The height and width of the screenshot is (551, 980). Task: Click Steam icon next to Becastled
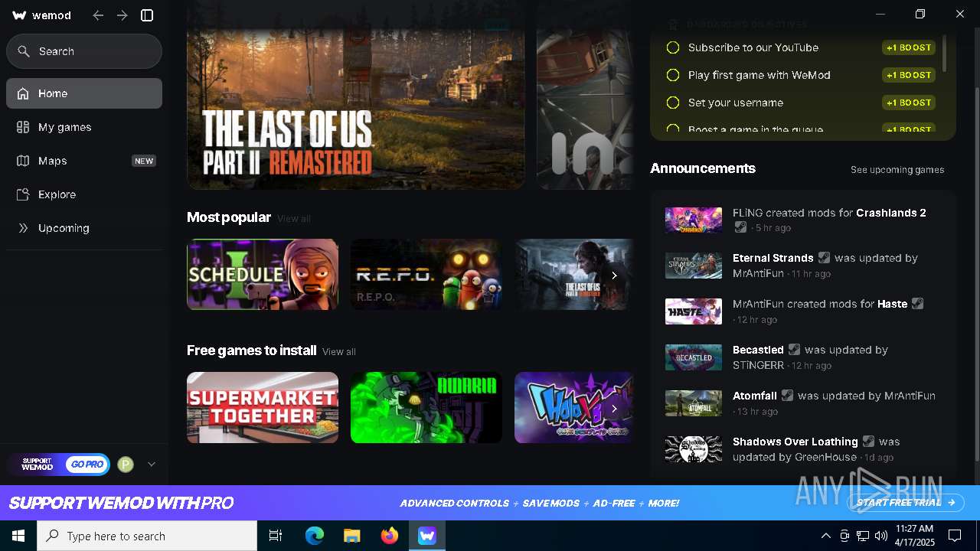click(x=794, y=350)
